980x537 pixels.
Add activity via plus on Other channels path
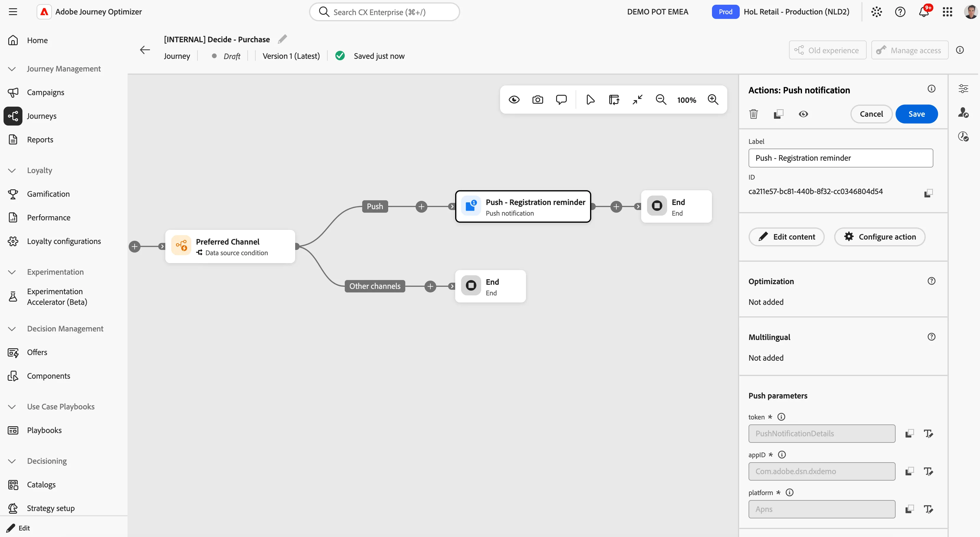click(x=430, y=286)
